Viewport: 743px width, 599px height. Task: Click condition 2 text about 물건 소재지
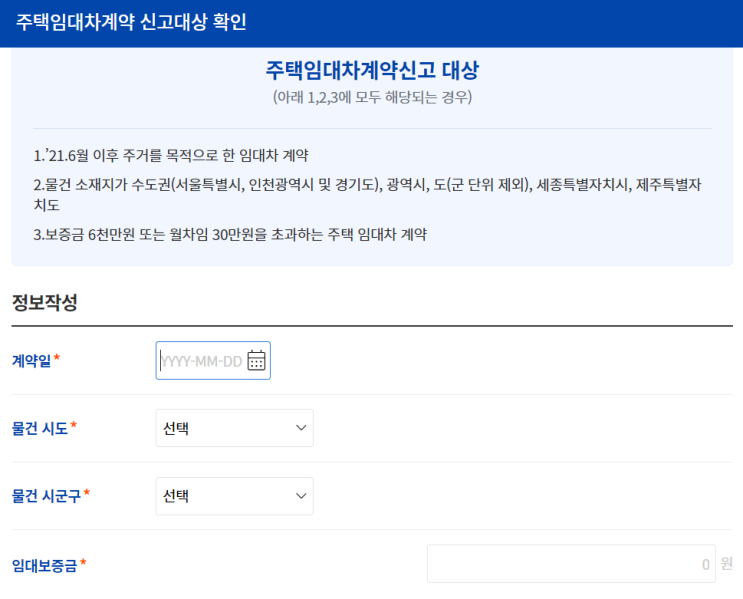pyautogui.click(x=367, y=194)
